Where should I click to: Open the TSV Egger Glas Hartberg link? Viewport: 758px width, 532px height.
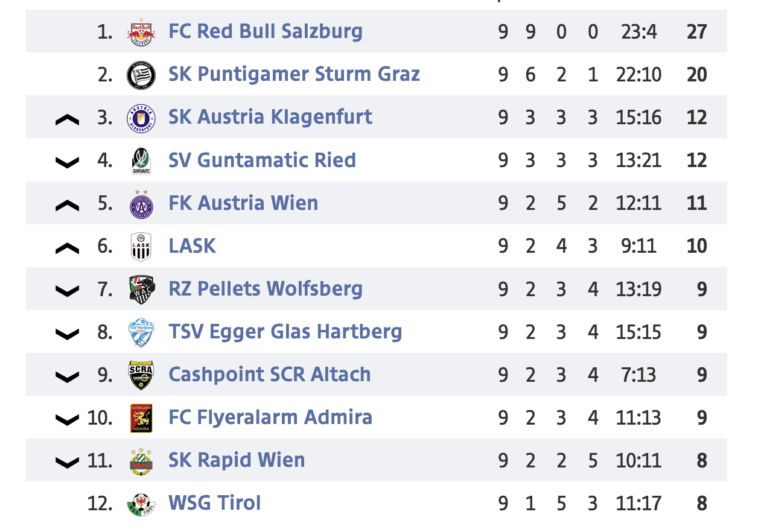(x=285, y=332)
